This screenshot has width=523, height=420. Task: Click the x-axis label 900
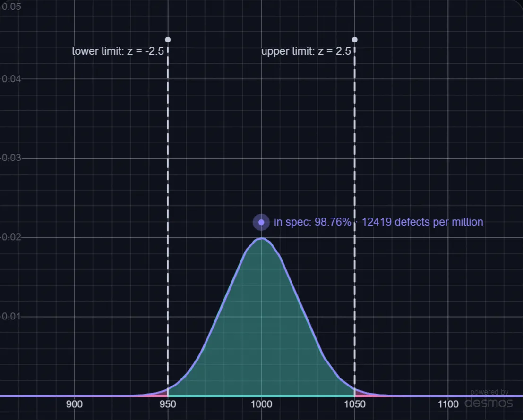coord(74,404)
